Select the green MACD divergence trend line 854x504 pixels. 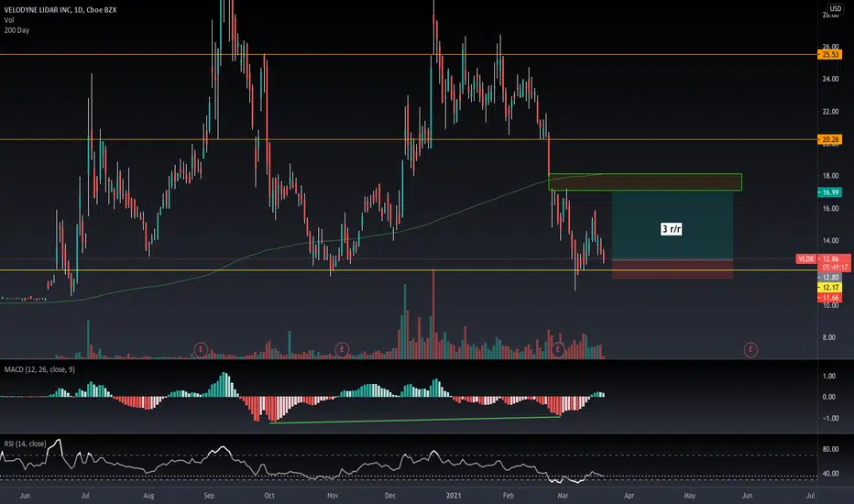(415, 420)
